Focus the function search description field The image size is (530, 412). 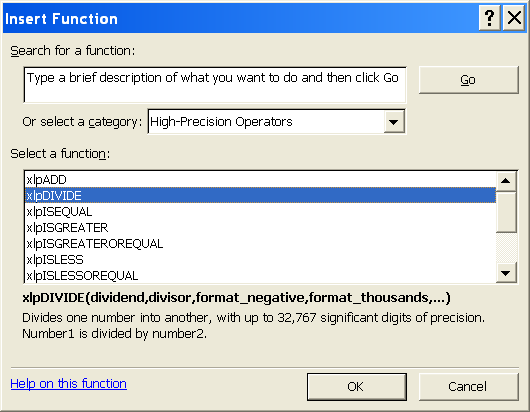pos(215,85)
